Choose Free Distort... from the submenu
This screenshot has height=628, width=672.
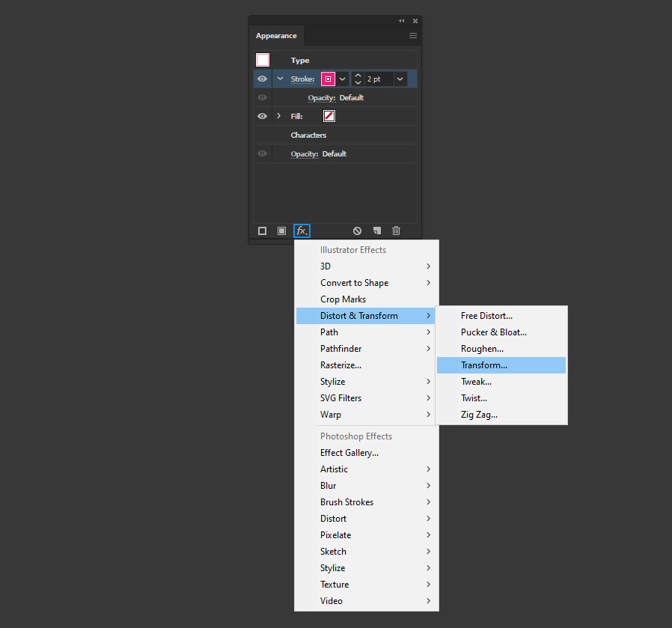501,316
